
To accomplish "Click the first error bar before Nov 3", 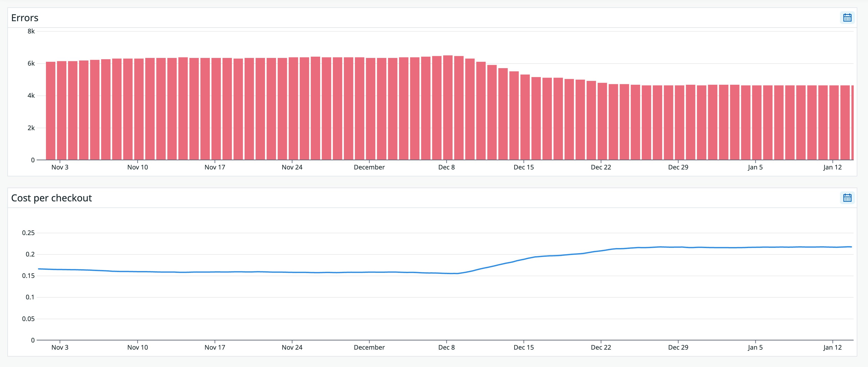I will (51, 111).
